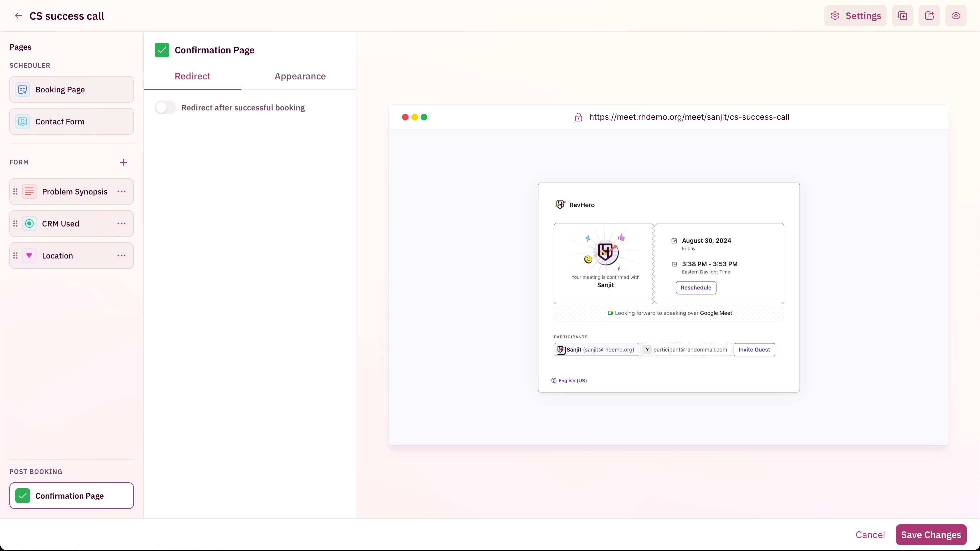Click the yellow dot in the preview browser bar
The height and width of the screenshot is (551, 980).
click(415, 117)
